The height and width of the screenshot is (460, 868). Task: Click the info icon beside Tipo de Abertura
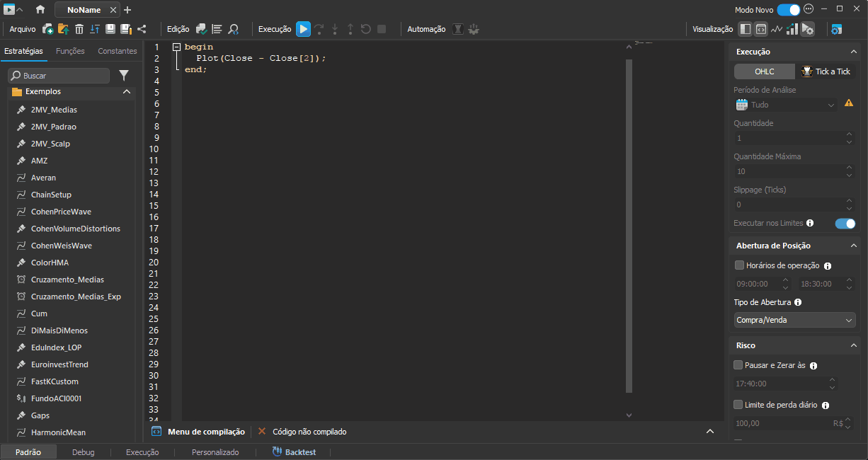pyautogui.click(x=798, y=302)
